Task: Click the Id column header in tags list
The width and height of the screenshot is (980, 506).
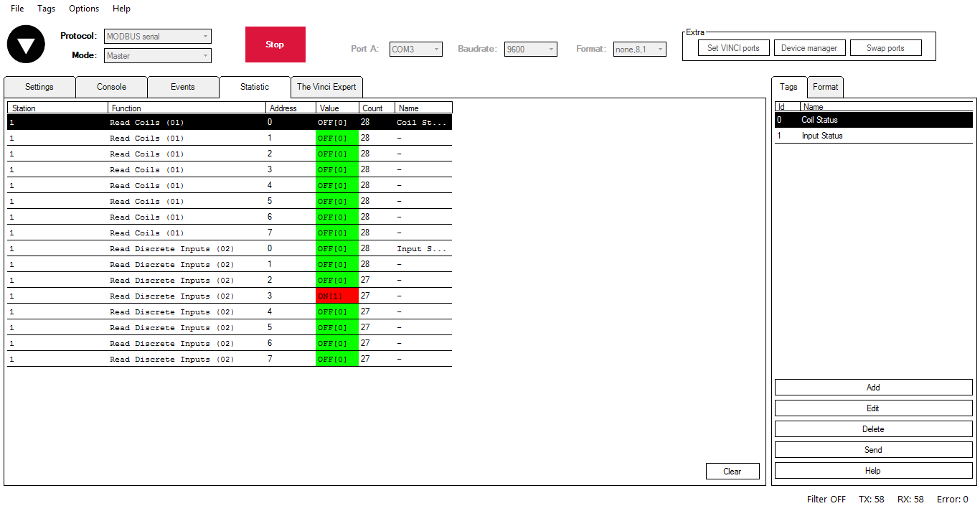Action: (x=787, y=107)
